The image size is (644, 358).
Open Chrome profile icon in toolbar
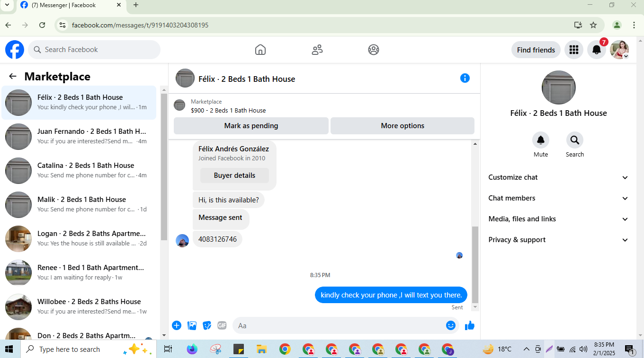[617, 25]
